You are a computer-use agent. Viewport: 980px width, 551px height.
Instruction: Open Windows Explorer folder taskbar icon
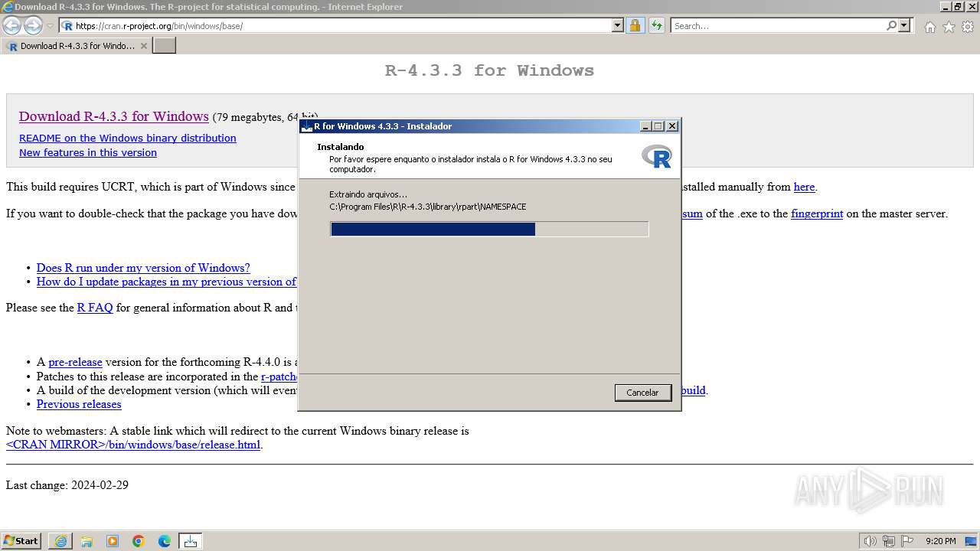[x=87, y=541]
